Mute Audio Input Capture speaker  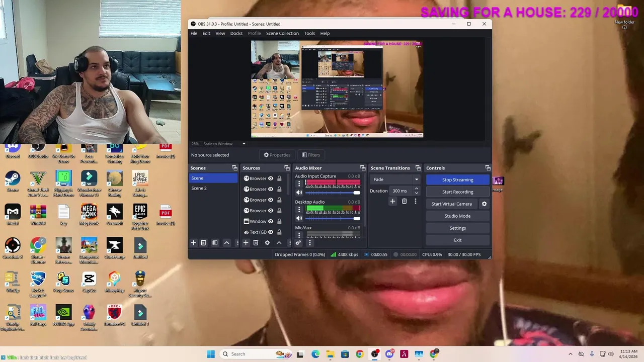[x=299, y=193]
